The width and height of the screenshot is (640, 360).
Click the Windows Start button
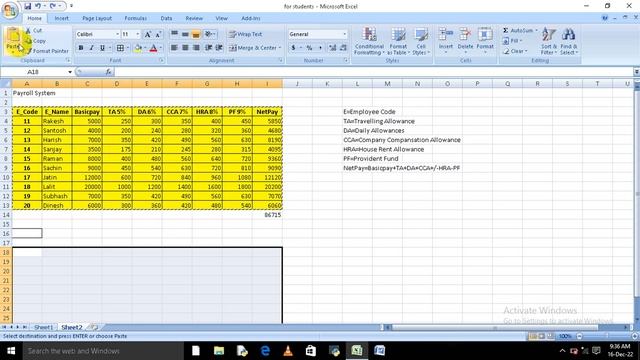pos(11,351)
